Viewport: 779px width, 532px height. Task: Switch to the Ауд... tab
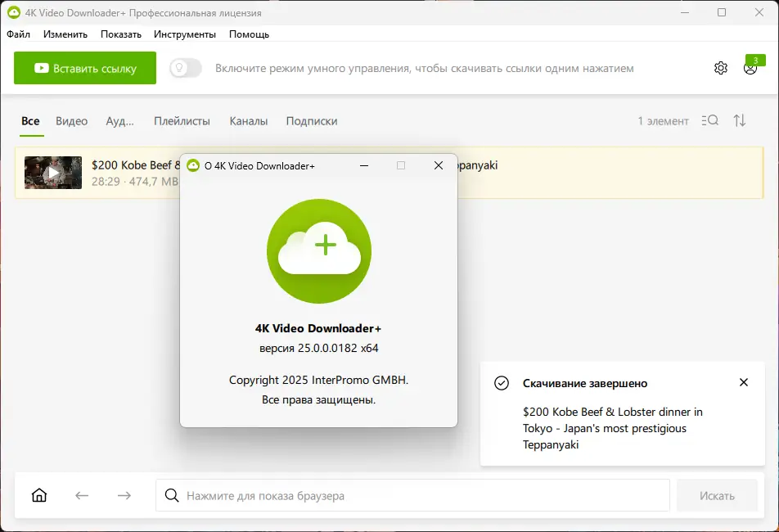119,120
